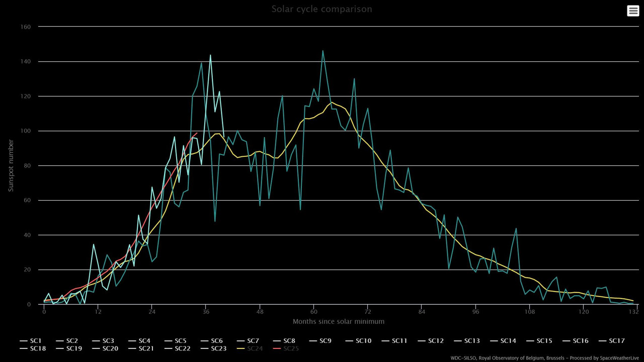
Task: Click the 140 y-axis label
Action: (x=25, y=61)
